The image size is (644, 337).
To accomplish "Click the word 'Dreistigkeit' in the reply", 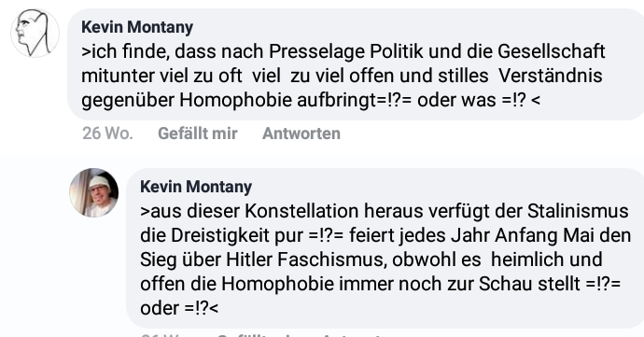I will point(236,235).
